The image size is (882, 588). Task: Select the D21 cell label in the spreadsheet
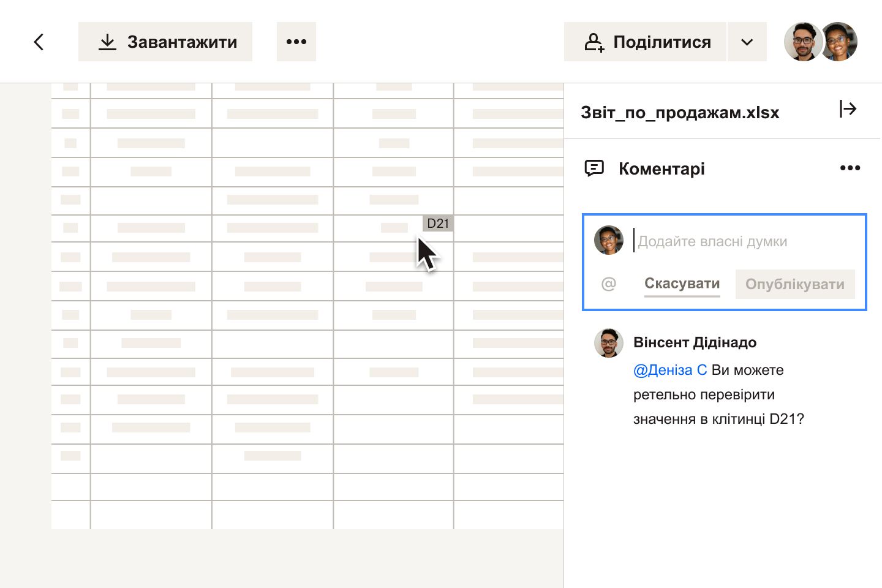(437, 224)
